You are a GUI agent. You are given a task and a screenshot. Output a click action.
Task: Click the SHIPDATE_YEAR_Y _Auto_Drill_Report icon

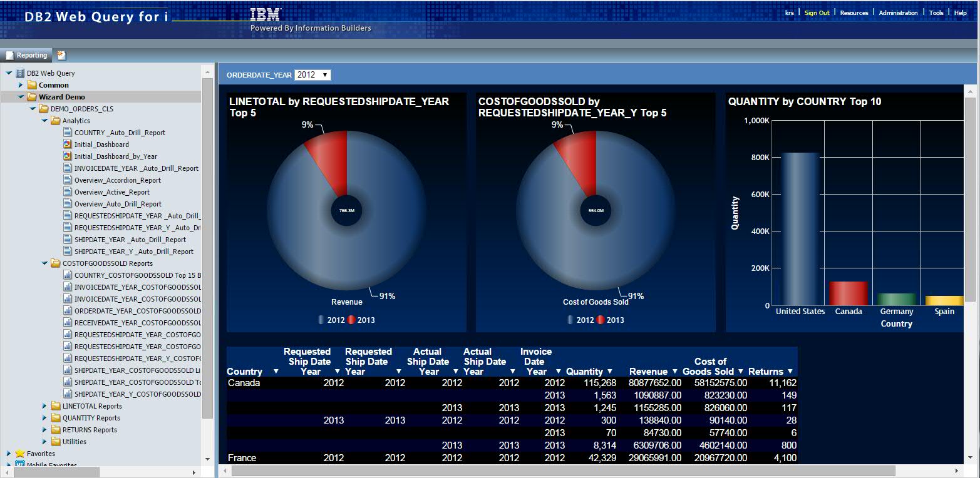68,252
